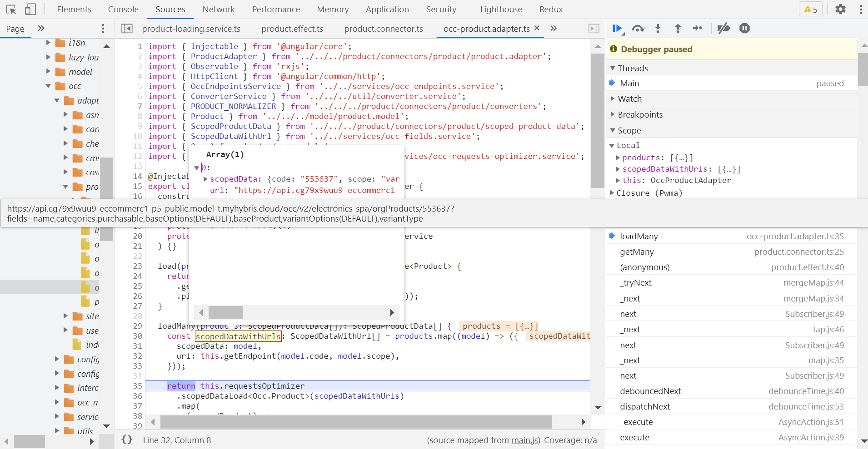The width and height of the screenshot is (868, 449).
Task: Expand the products local variable
Action: [x=618, y=158]
